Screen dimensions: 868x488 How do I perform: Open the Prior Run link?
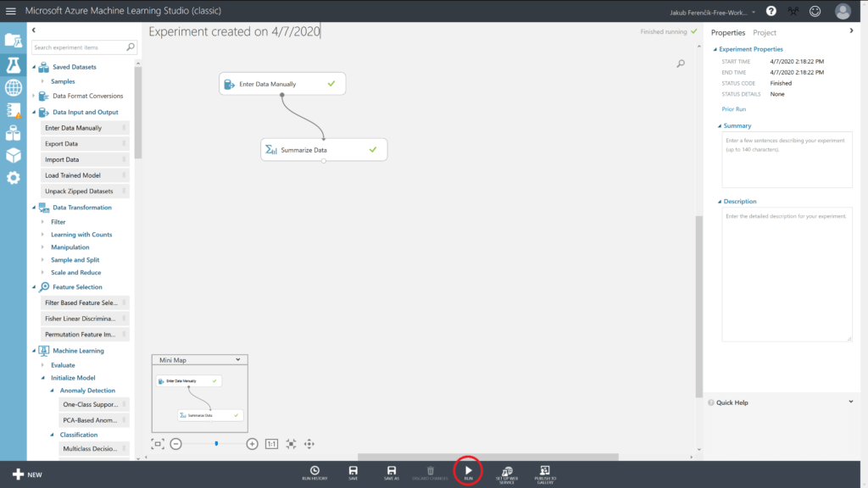click(733, 109)
